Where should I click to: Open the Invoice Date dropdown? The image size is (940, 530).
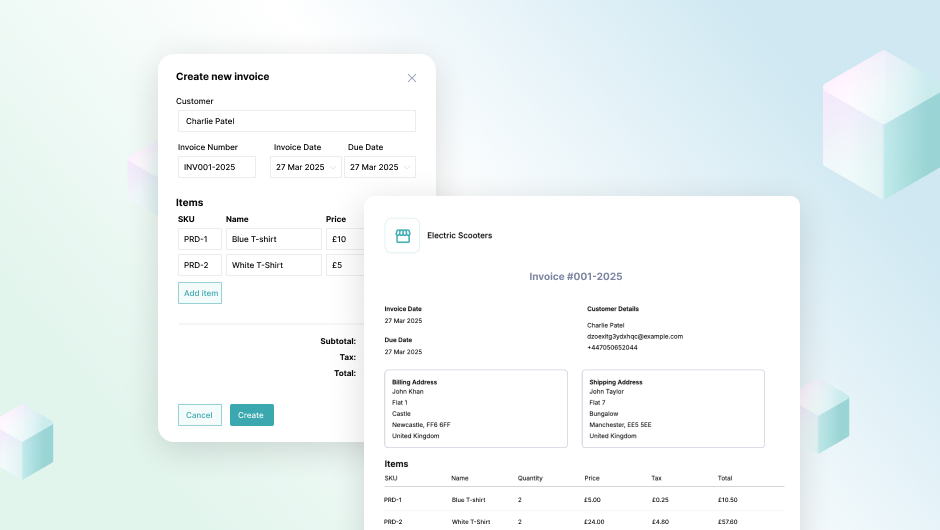click(x=306, y=167)
